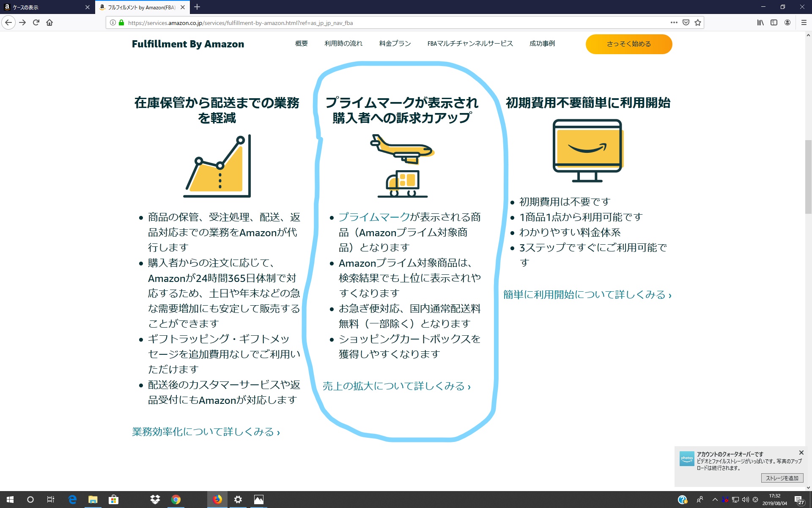
Task: Switch to the ケースの表示 tab
Action: (47, 7)
